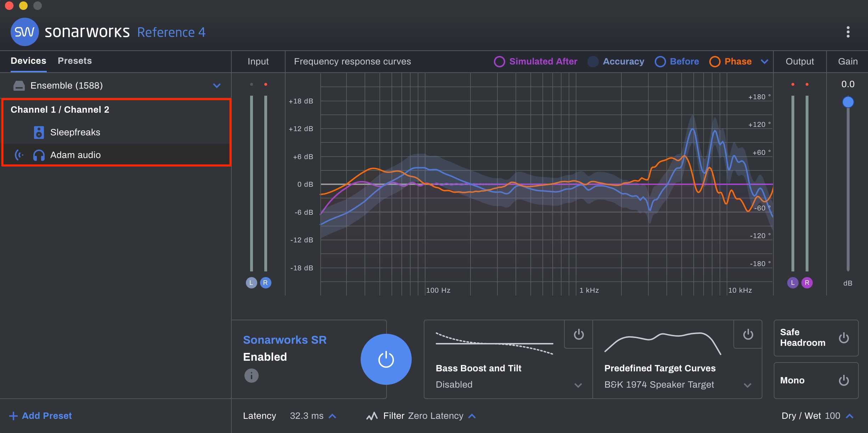Open the three-dot menu in top right
868x433 pixels.
(848, 32)
